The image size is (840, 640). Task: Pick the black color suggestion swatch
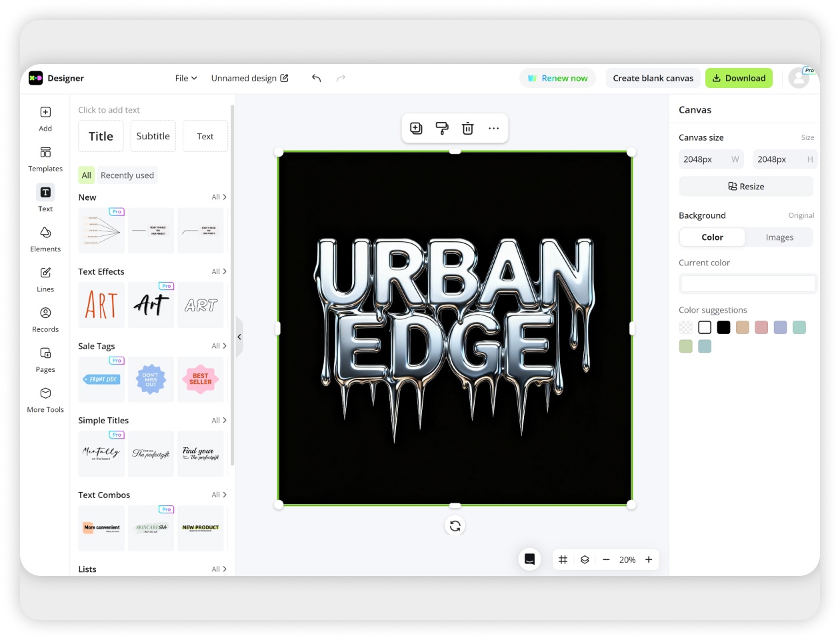pos(723,327)
